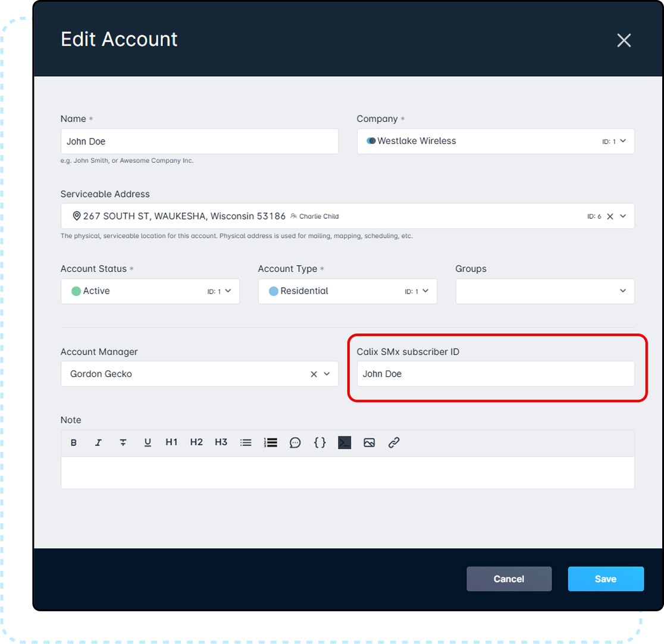Click the map pin icon in address
664x644 pixels.
(77, 216)
